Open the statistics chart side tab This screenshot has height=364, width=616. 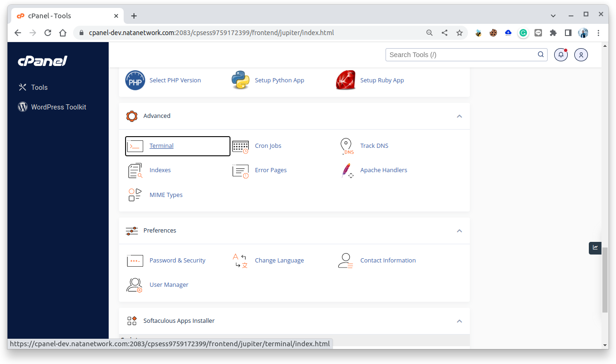pos(595,248)
